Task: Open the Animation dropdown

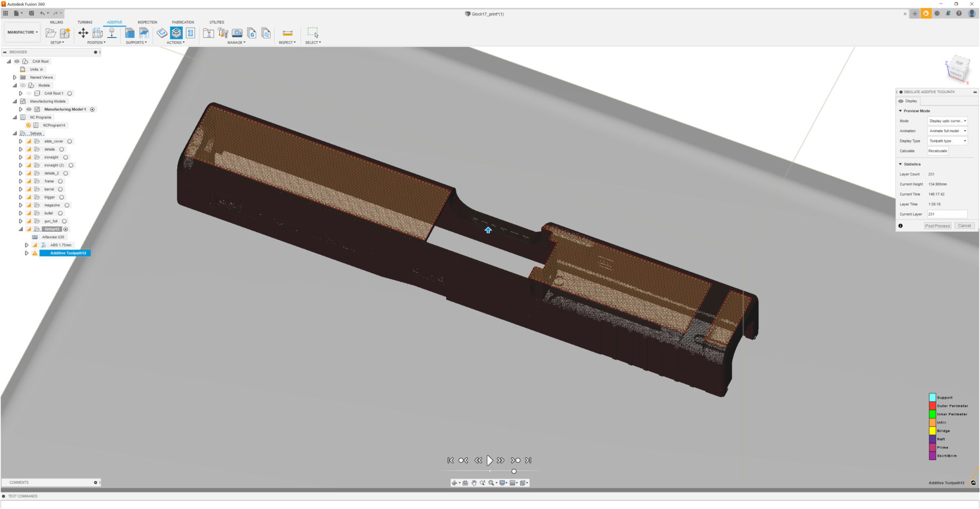Action: coord(948,131)
